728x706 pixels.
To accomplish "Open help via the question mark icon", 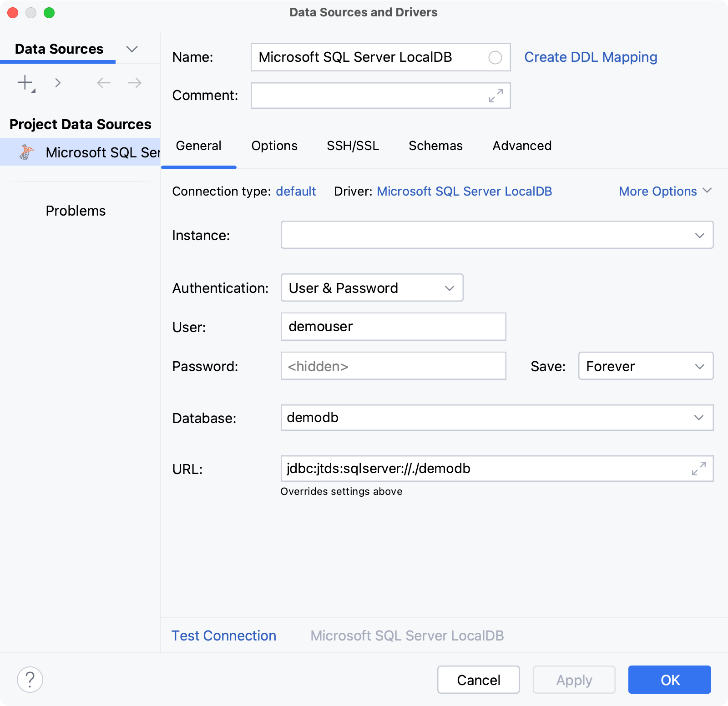I will [30, 679].
